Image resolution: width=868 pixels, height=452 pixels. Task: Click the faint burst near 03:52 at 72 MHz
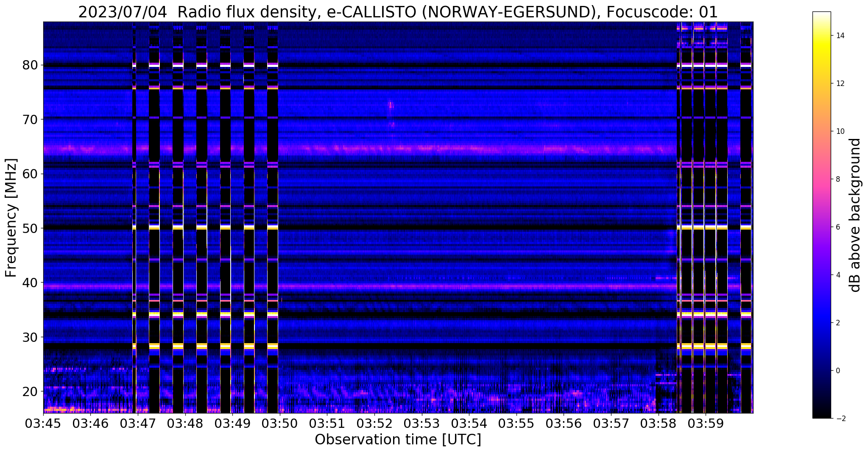pyautogui.click(x=391, y=105)
